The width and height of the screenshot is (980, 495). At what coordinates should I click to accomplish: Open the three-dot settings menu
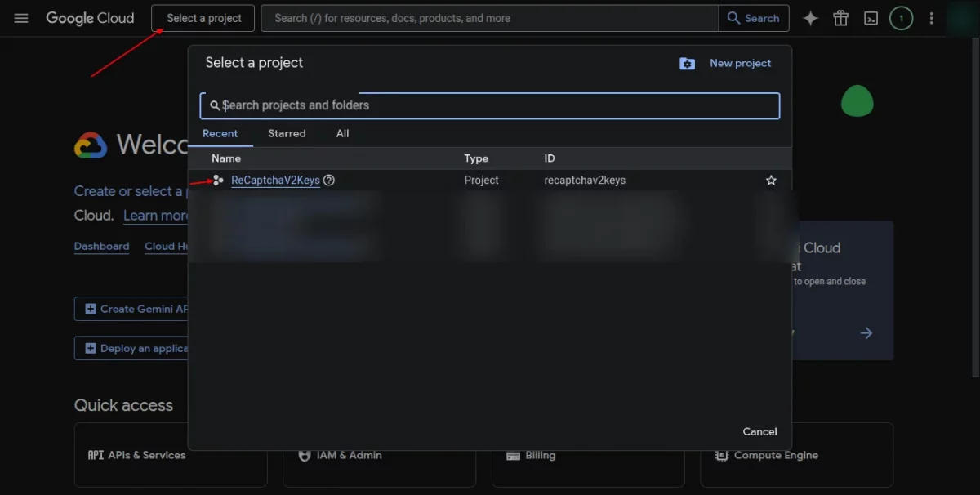[x=931, y=18]
